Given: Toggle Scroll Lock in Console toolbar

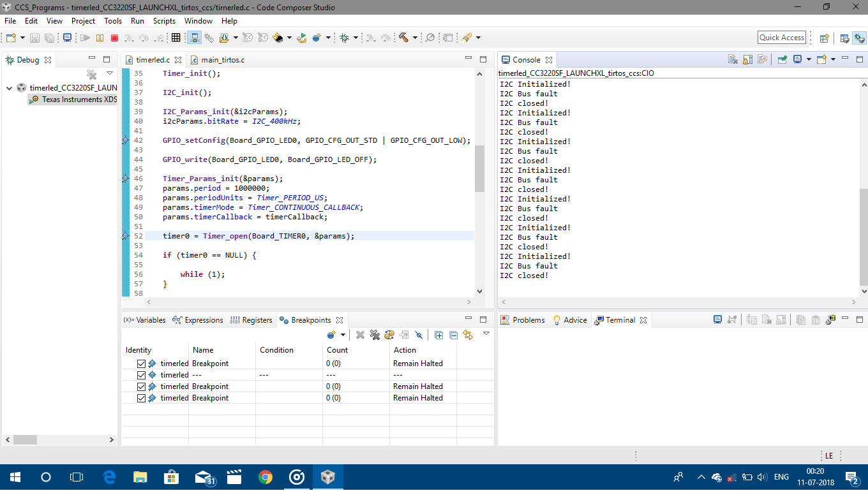Looking at the screenshot, I should [x=747, y=59].
